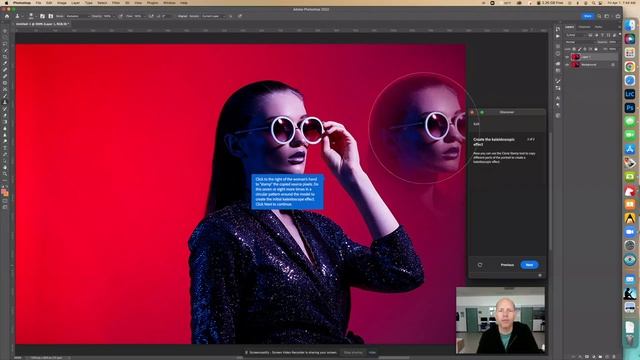640x360 pixels.
Task: Hide the Background layer eye icon
Action: pyautogui.click(x=567, y=64)
